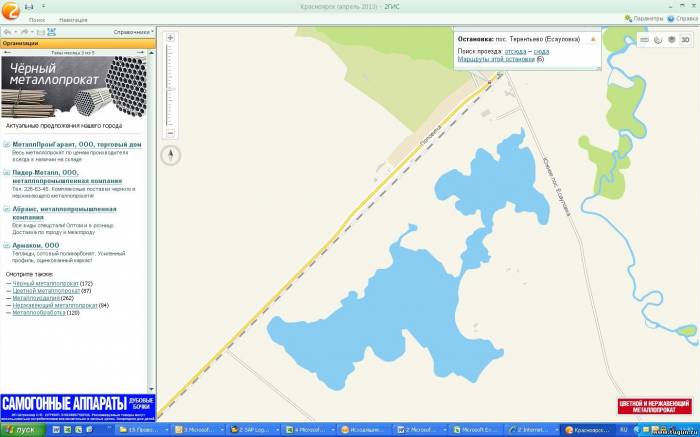Viewport: 700px width, 437px height.
Task: Go back with the left arrow toolbar icon
Action: 7,32
